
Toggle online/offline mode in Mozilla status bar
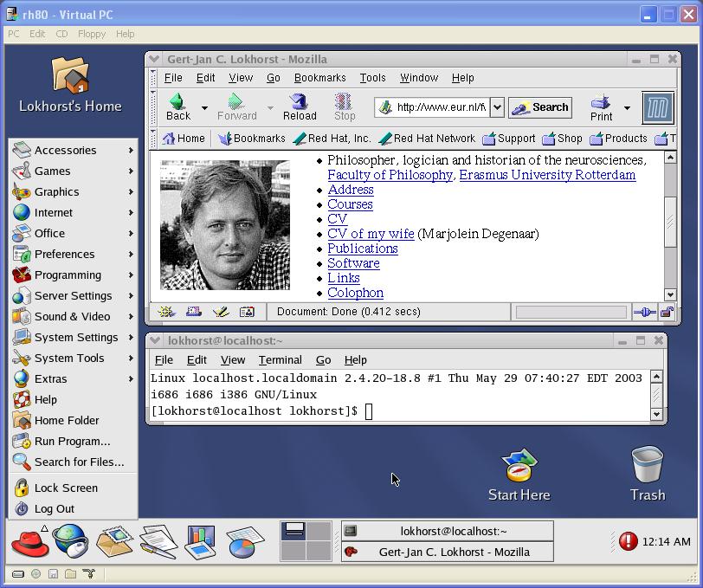tap(645, 312)
